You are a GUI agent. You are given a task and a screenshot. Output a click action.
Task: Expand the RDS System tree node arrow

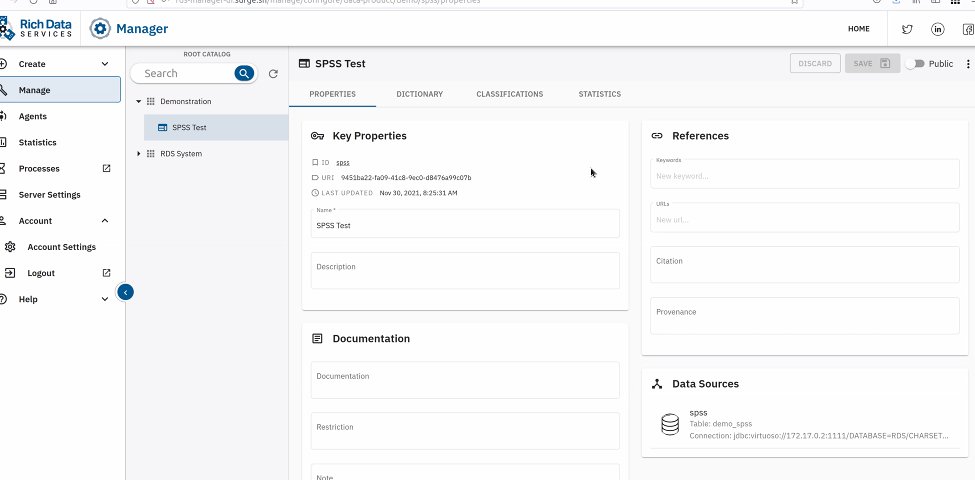click(x=139, y=154)
